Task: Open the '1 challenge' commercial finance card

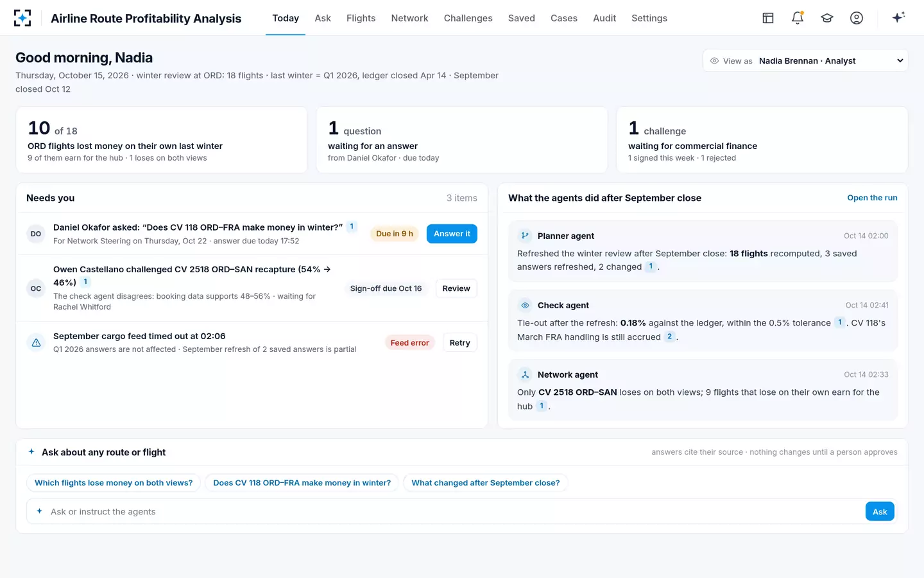Action: pyautogui.click(x=762, y=139)
